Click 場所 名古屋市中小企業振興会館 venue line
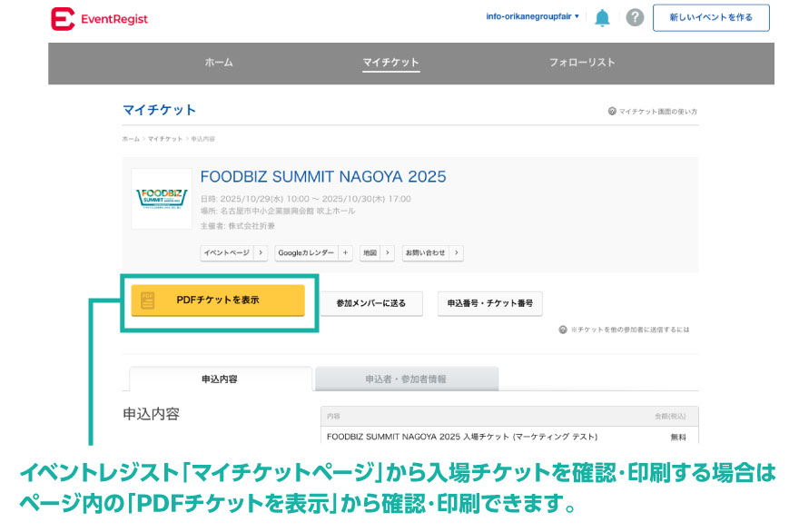Image resolution: width=799 pixels, height=532 pixels. click(278, 211)
